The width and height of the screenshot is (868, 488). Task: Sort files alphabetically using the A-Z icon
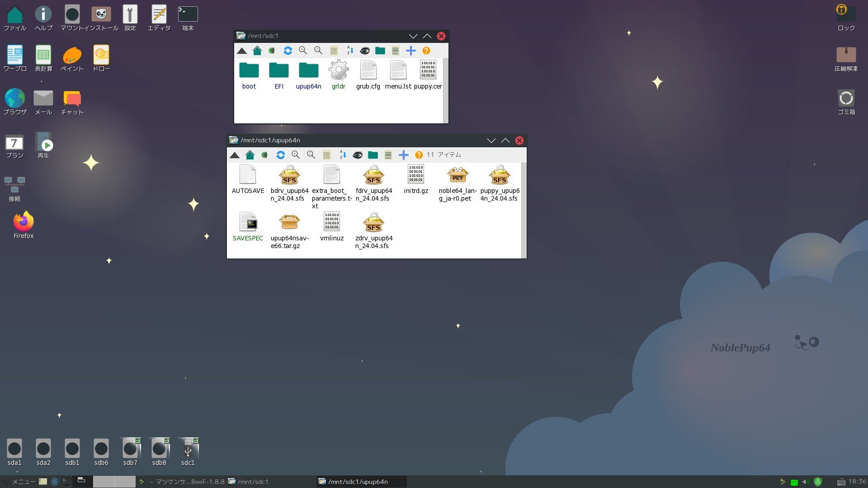342,155
